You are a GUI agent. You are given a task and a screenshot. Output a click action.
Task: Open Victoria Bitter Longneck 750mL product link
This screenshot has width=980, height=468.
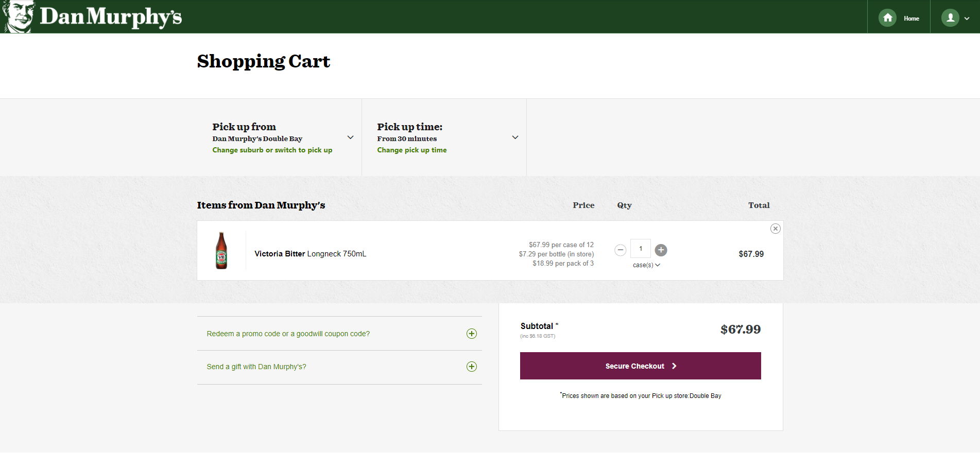(x=310, y=254)
